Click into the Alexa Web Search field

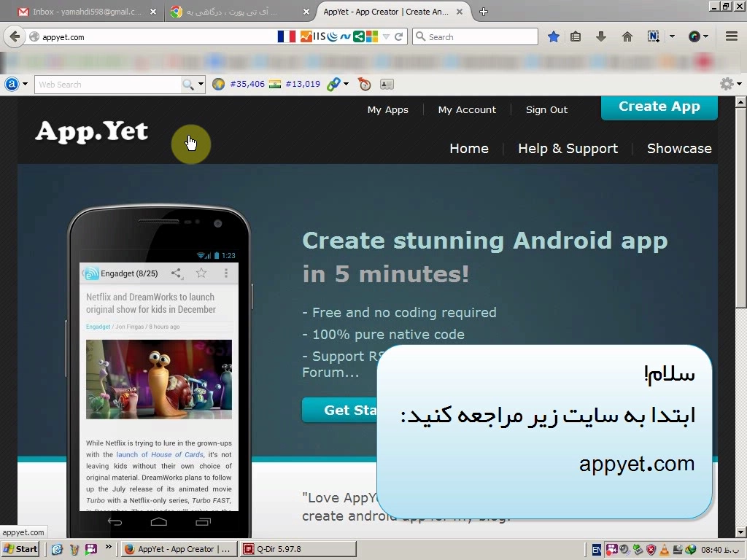point(109,85)
